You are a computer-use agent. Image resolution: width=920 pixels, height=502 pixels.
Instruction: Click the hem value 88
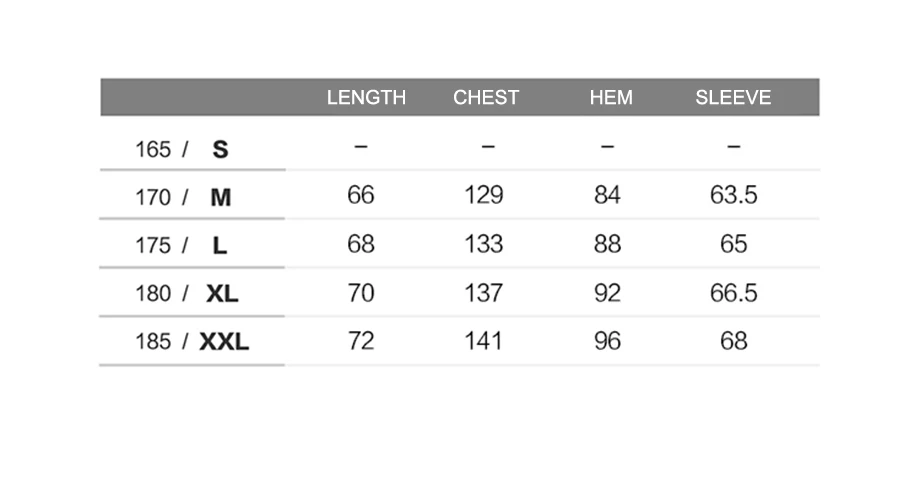(x=607, y=244)
